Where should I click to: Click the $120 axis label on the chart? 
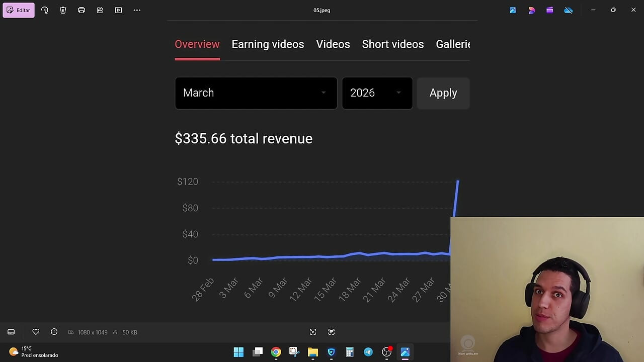point(188,182)
